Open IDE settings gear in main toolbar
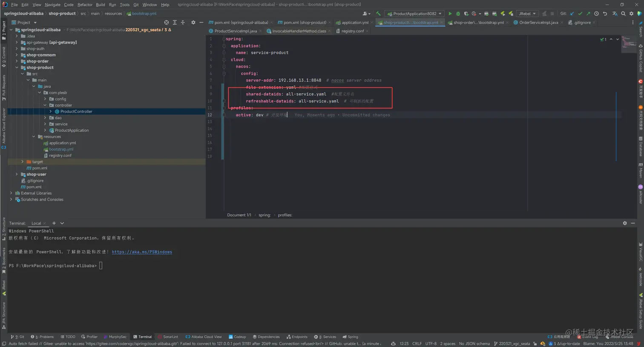The width and height of the screenshot is (644, 347). pos(631,14)
